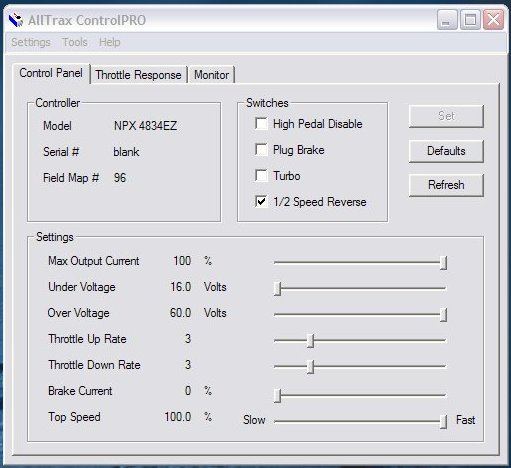
Task: Enable the High Pedal Disable checkbox
Action: tap(261, 123)
